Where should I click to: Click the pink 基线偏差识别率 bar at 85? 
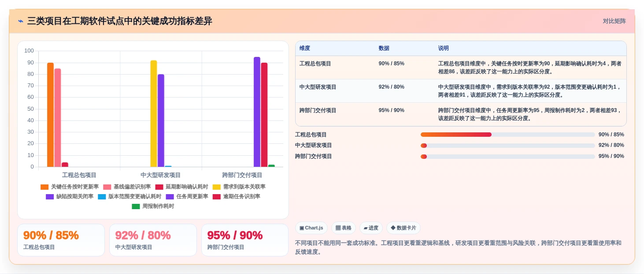[58, 117]
